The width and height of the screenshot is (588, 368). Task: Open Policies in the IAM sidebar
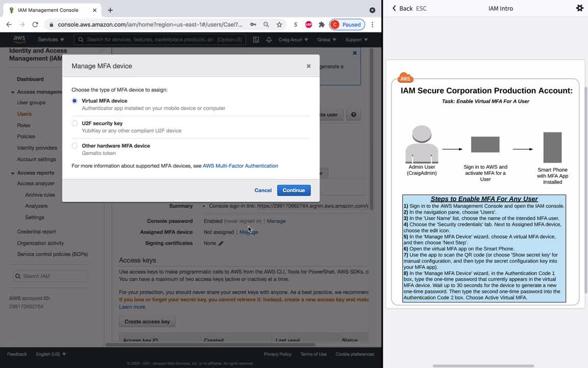point(26,136)
